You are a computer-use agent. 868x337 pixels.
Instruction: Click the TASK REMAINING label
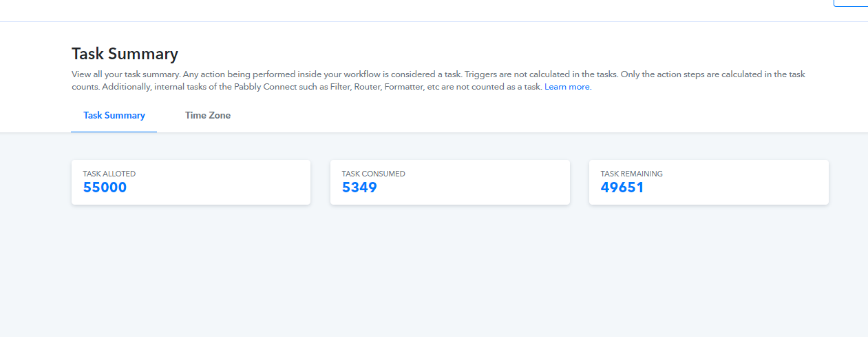(x=631, y=174)
